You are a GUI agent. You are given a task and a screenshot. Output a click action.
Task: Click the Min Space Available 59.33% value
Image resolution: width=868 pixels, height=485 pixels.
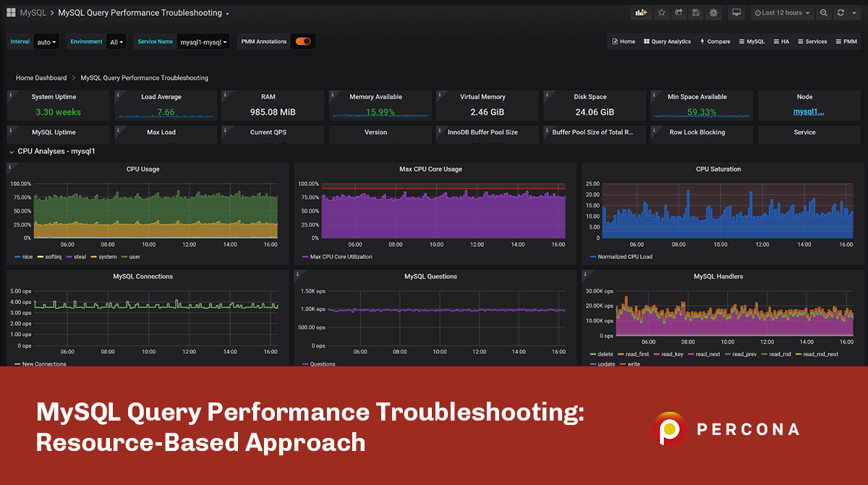point(702,112)
